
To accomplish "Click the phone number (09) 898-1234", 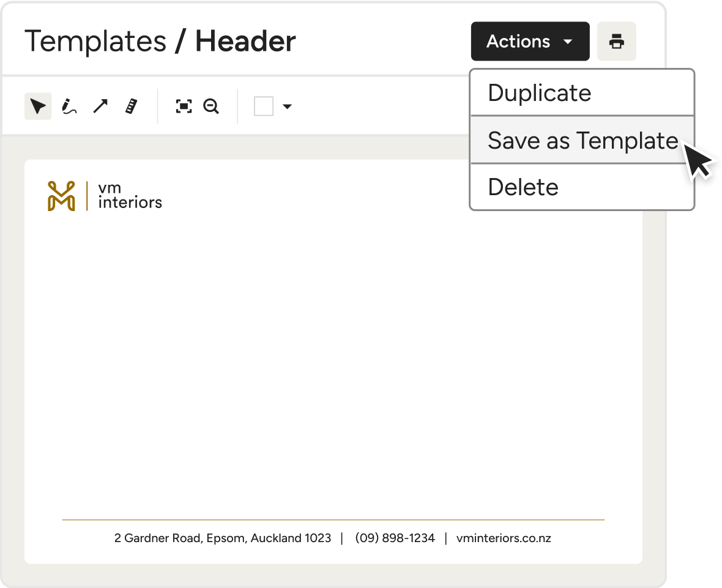I will point(395,538).
